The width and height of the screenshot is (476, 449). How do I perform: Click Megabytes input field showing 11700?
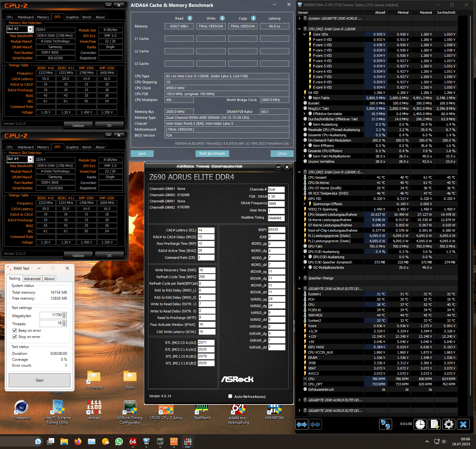pyautogui.click(x=51, y=315)
